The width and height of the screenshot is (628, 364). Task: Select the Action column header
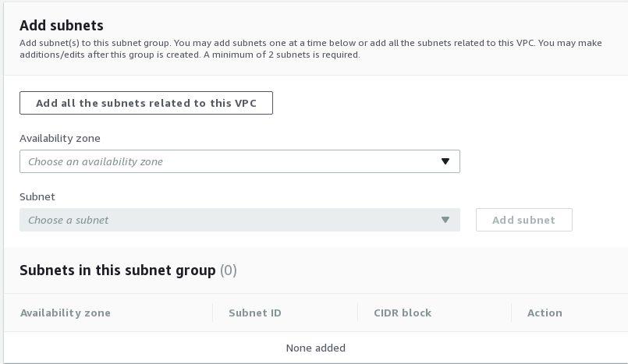pos(545,313)
